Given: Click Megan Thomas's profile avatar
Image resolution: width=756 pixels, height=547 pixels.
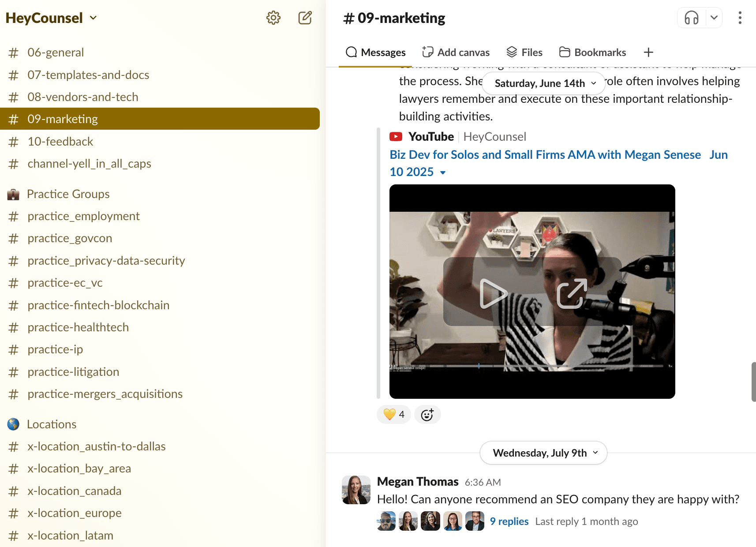Looking at the screenshot, I should (x=356, y=490).
